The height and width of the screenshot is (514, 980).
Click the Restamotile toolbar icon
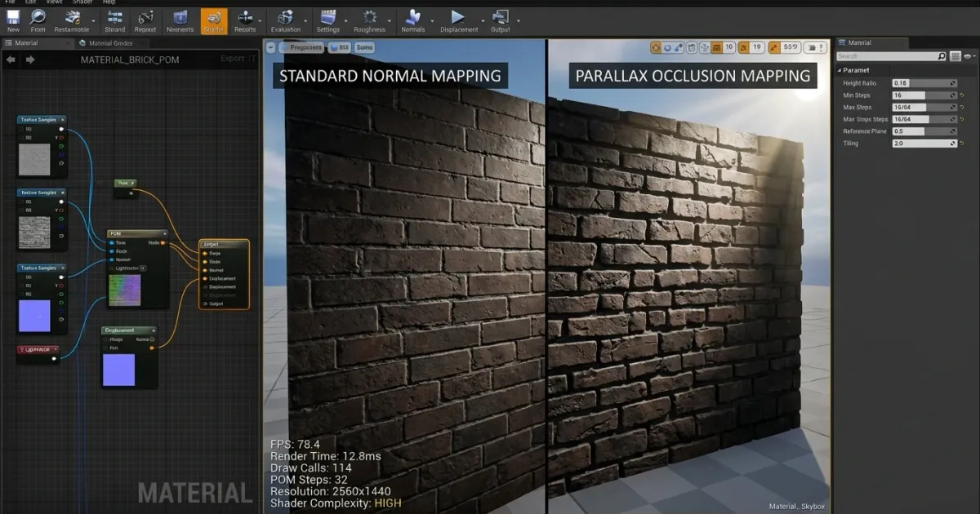coord(72,17)
